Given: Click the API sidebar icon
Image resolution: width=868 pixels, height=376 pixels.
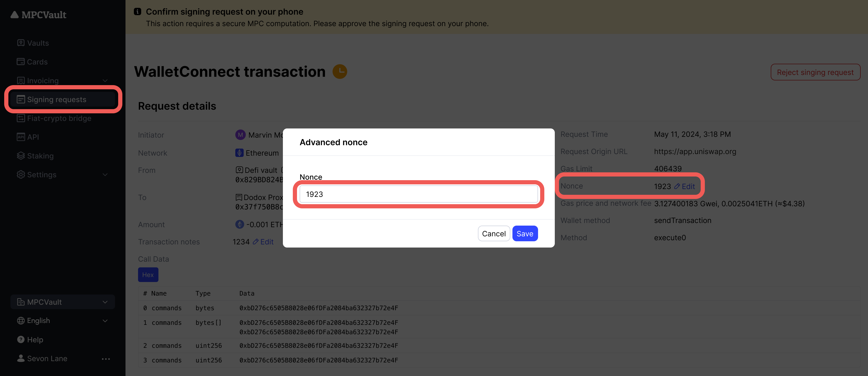Looking at the screenshot, I should [21, 137].
